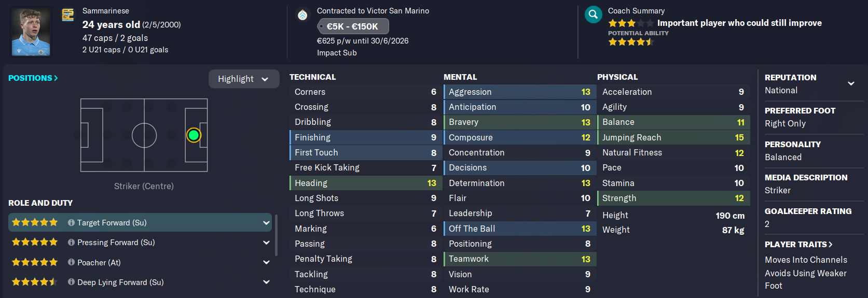Open the Player Traits section link
This screenshot has height=298, width=868.
pos(798,244)
